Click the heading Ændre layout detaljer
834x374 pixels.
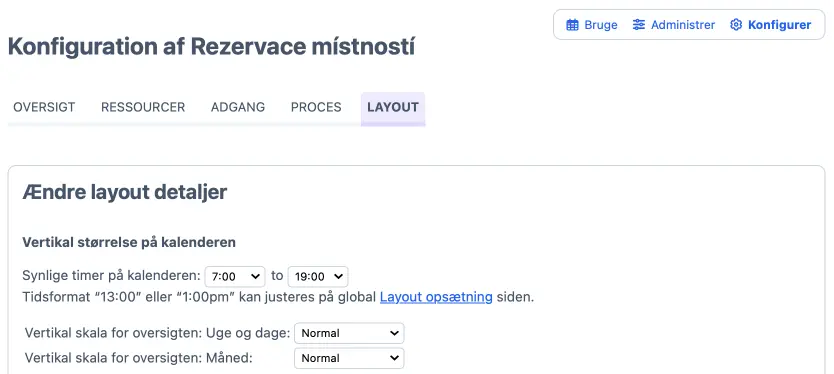coord(125,193)
